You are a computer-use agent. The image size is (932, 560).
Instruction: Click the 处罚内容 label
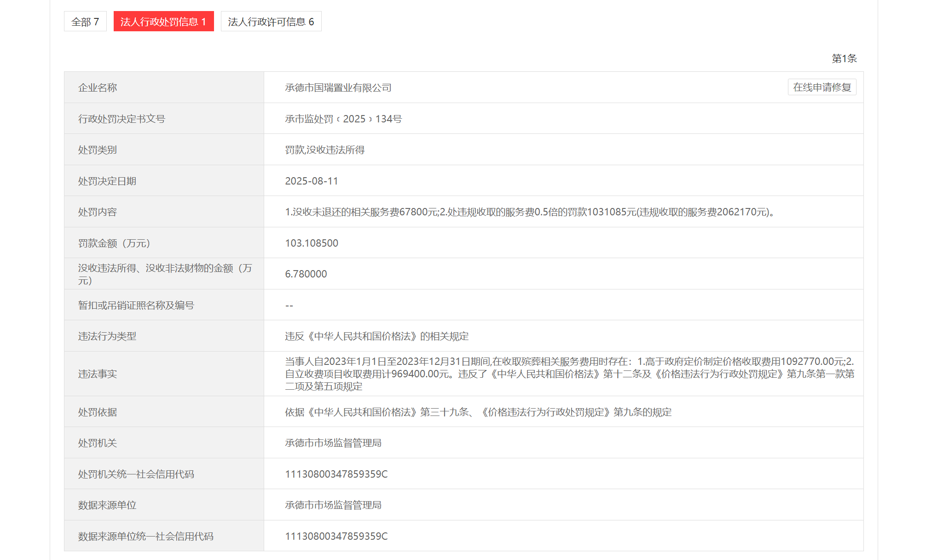point(98,212)
